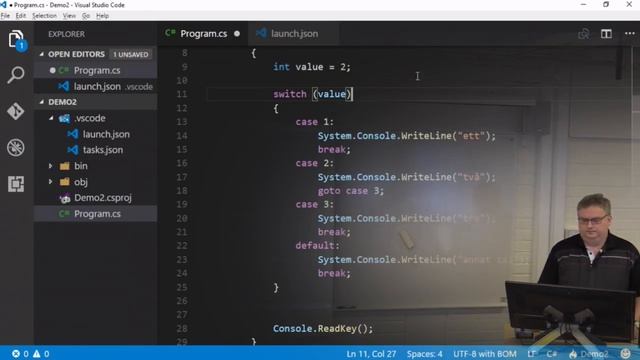640x360 pixels.
Task: Click the EXPLORER panel title
Action: (67, 34)
